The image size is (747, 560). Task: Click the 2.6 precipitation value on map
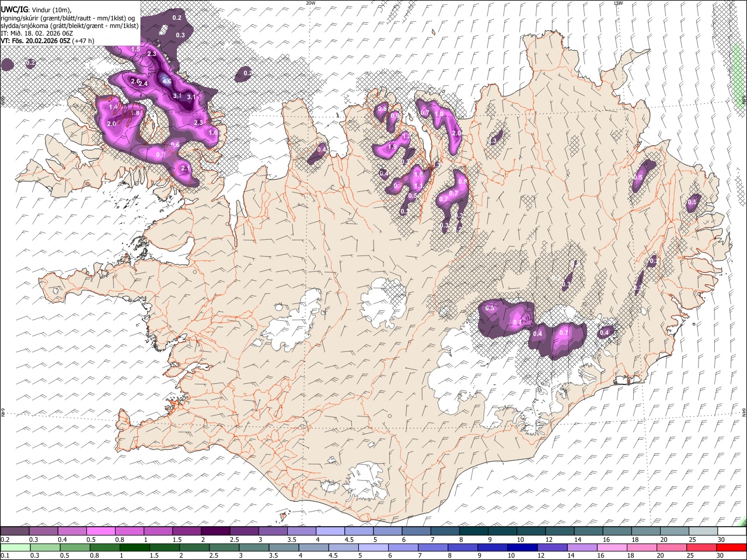point(135,82)
